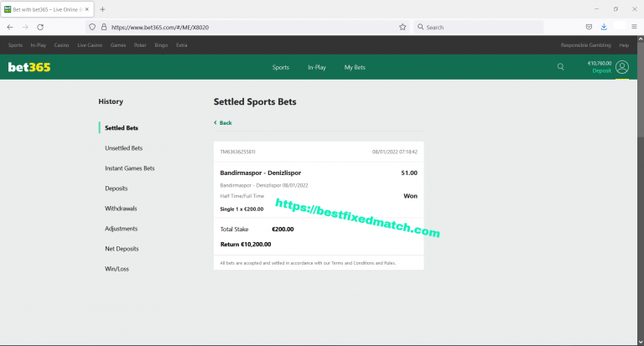Open Responsible Gambling in top bar

pyautogui.click(x=585, y=44)
